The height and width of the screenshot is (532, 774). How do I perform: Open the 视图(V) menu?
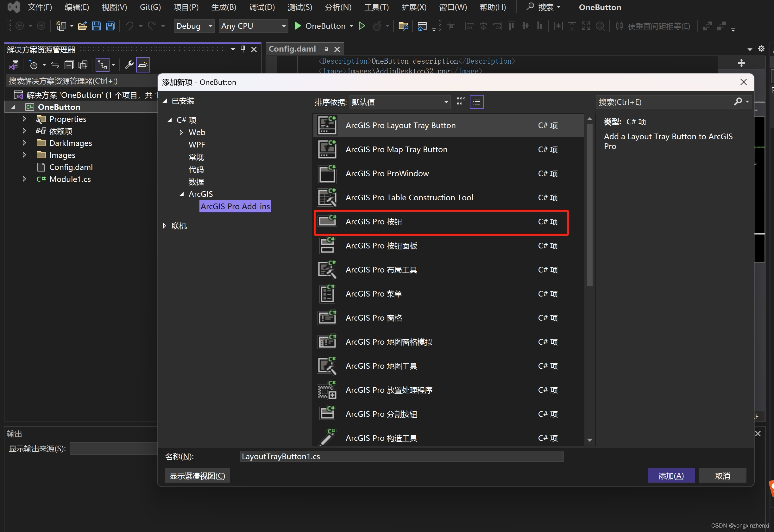(114, 7)
